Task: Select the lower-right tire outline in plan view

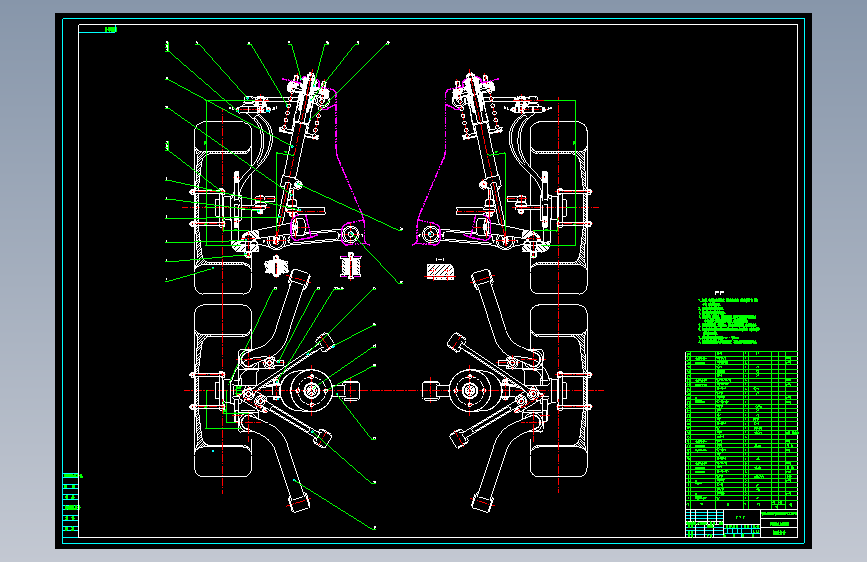Action: point(558,391)
